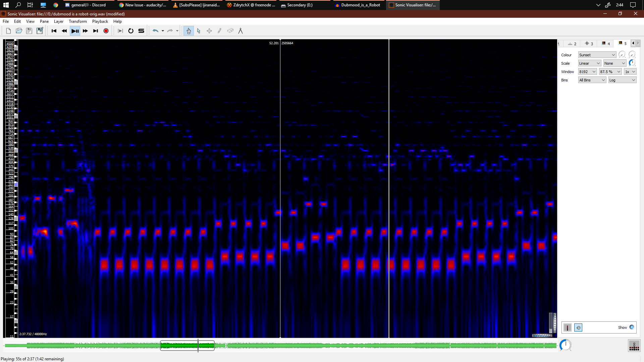Open the Window size dropdown showing 8192
Screen dimensions: 644x362
[587, 71]
